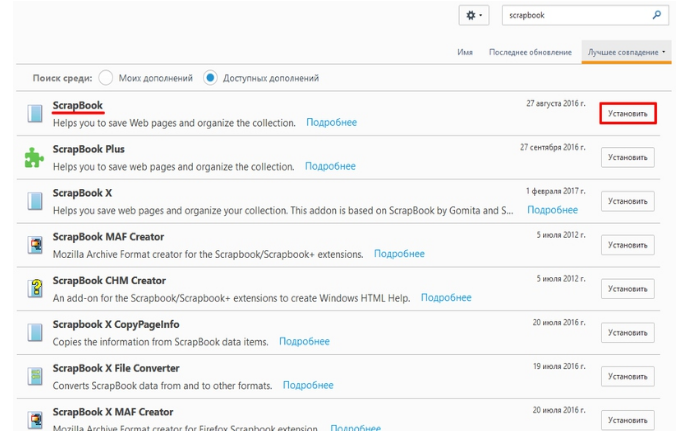
Task: Click the date 19 июля 2016 г.
Action: click(x=559, y=367)
